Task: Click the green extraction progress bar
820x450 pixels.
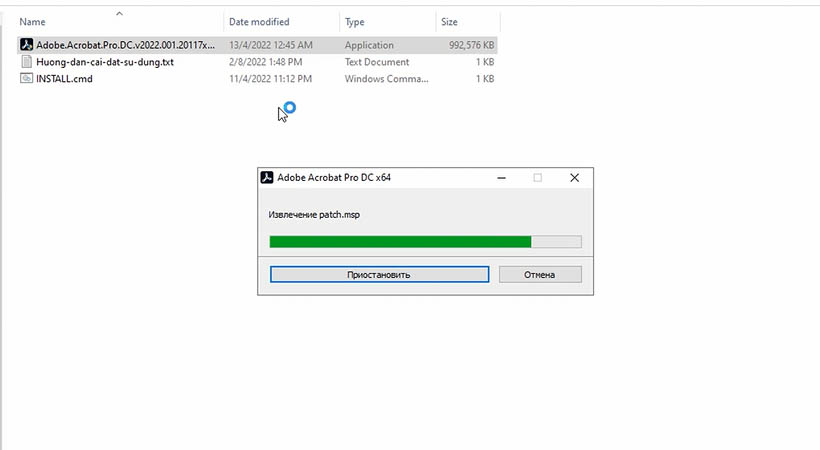Action: 425,241
